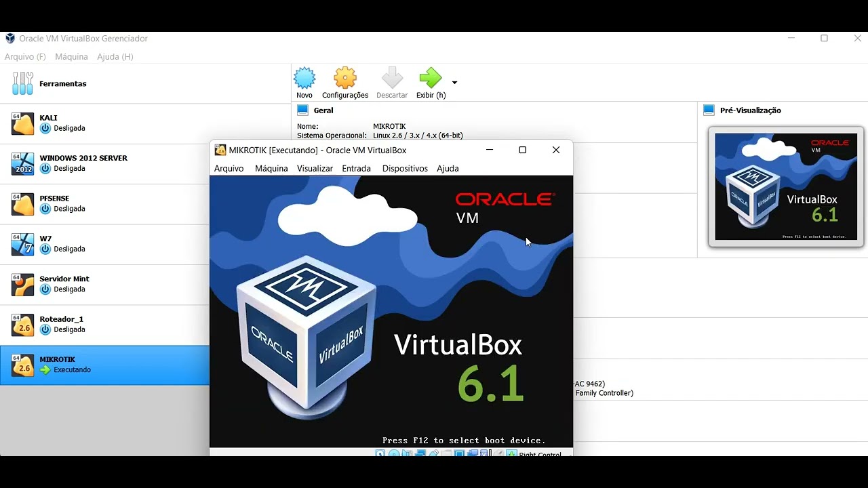This screenshot has height=488, width=868.
Task: Select the WINDOWS 2012 SERVER machine icon
Action: (22, 163)
